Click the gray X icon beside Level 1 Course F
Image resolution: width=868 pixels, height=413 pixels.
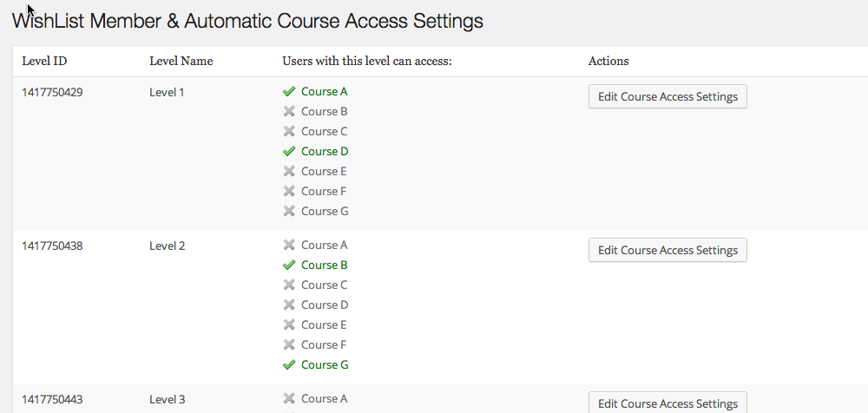pos(289,191)
